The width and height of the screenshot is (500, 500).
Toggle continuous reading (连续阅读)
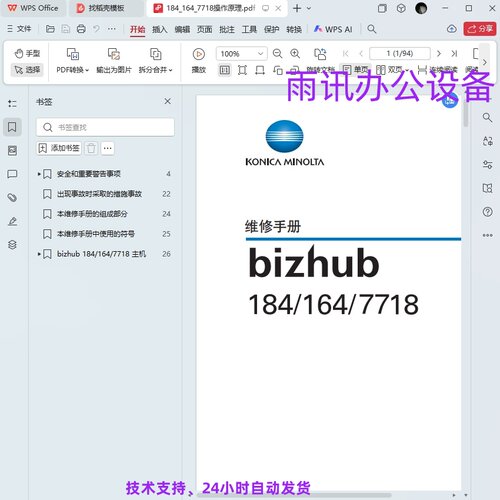point(437,69)
